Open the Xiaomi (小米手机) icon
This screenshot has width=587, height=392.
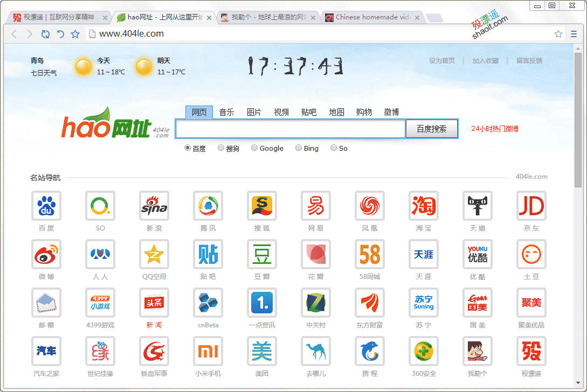[208, 351]
